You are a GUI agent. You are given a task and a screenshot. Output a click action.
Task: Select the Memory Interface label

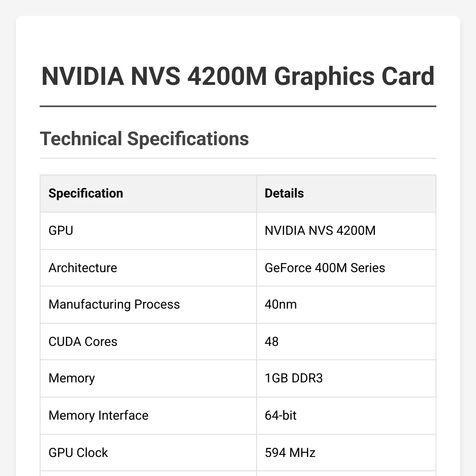point(98,415)
